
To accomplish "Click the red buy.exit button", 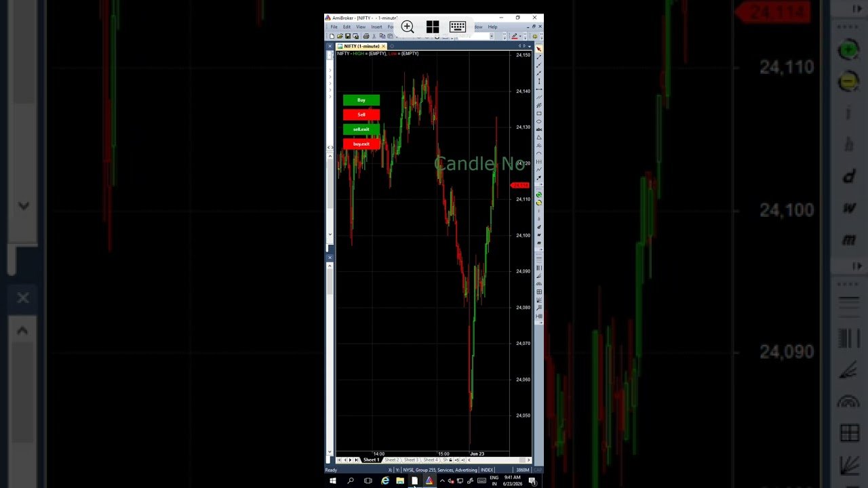I will point(361,144).
